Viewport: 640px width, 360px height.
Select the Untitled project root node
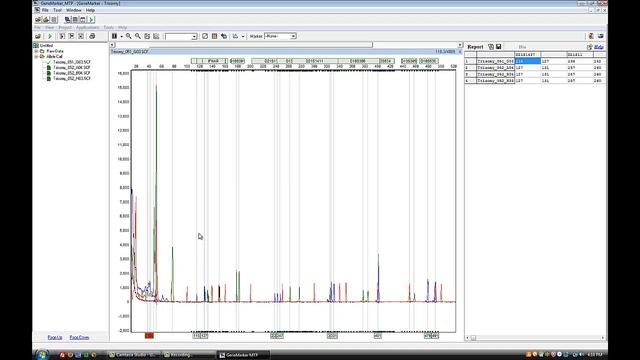[x=46, y=46]
